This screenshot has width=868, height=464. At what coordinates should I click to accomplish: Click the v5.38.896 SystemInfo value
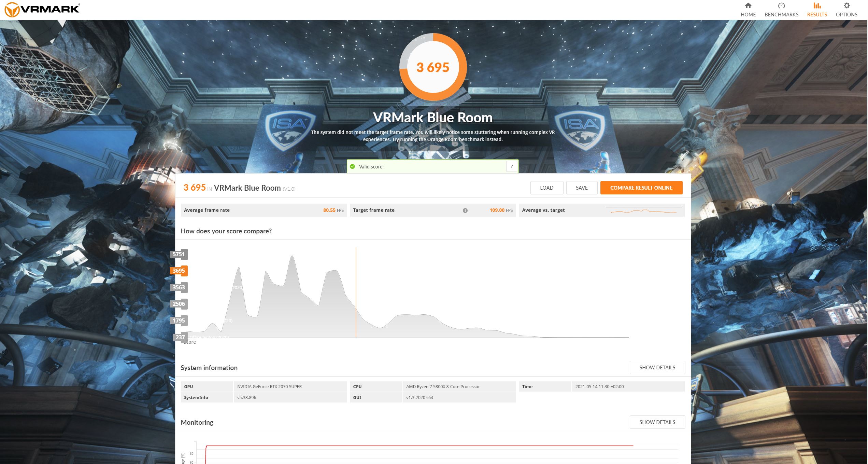pos(246,397)
